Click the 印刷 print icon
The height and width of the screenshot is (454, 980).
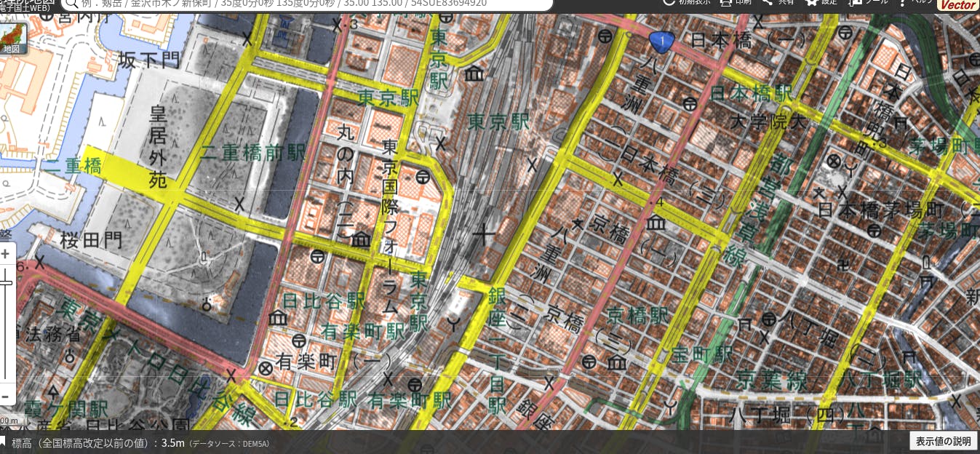(725, 2)
